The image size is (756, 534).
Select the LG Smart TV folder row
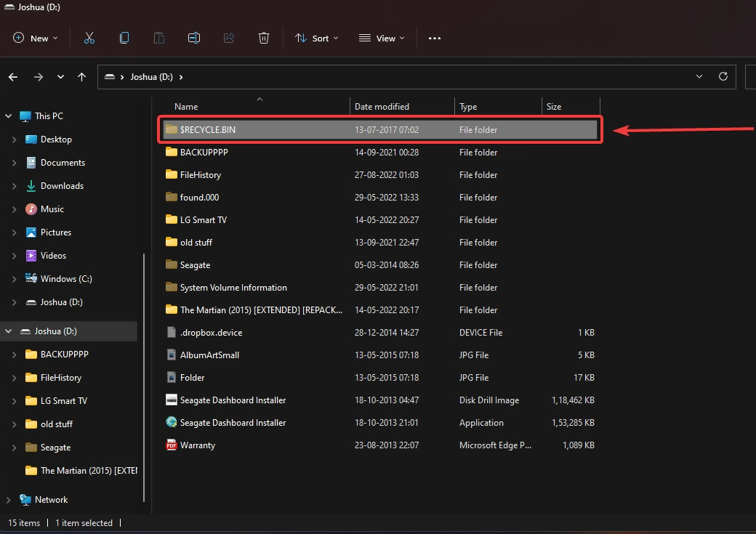pos(380,219)
